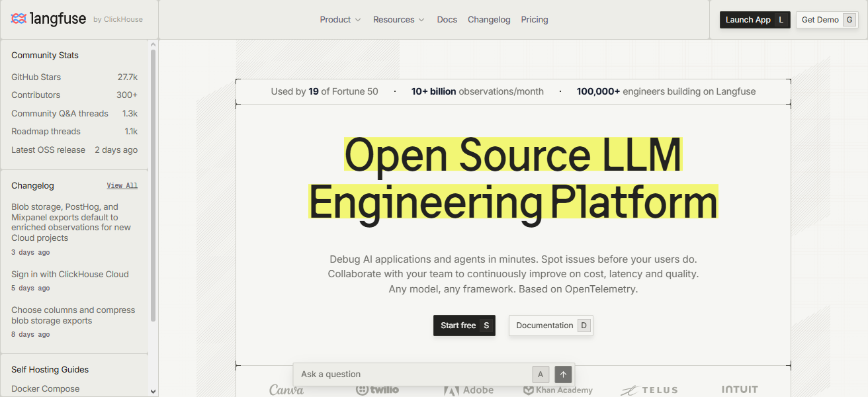Screen dimensions: 868x397
Task: Click the Langfuse logo icon
Action: (19, 19)
